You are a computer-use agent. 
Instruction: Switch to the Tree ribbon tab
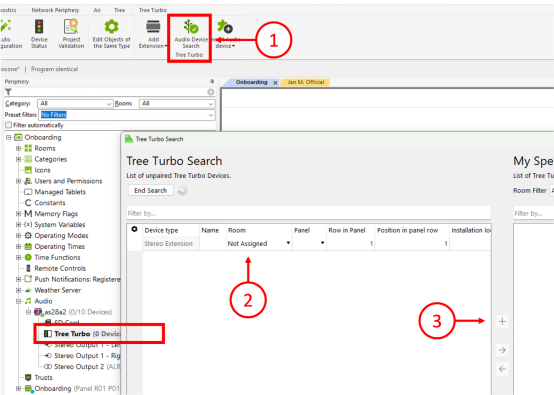pyautogui.click(x=119, y=10)
